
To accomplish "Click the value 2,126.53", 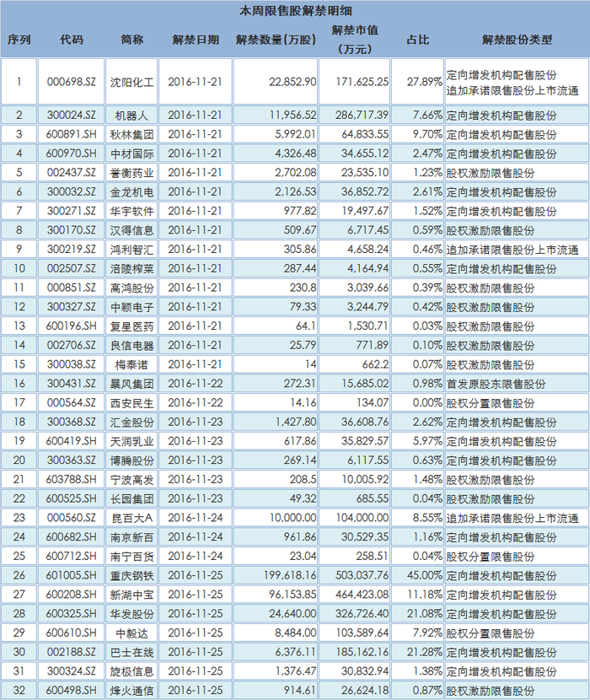I will point(296,192).
